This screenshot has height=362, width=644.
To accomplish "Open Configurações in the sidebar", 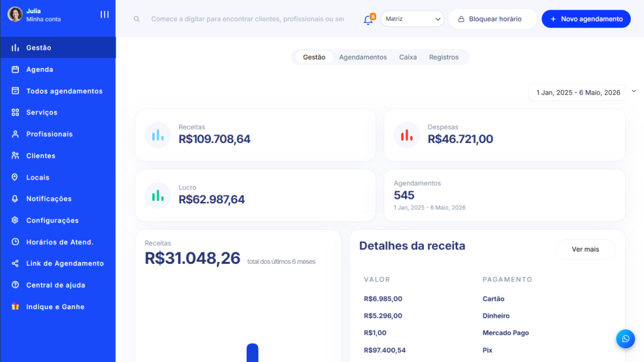I will pyautogui.click(x=52, y=220).
